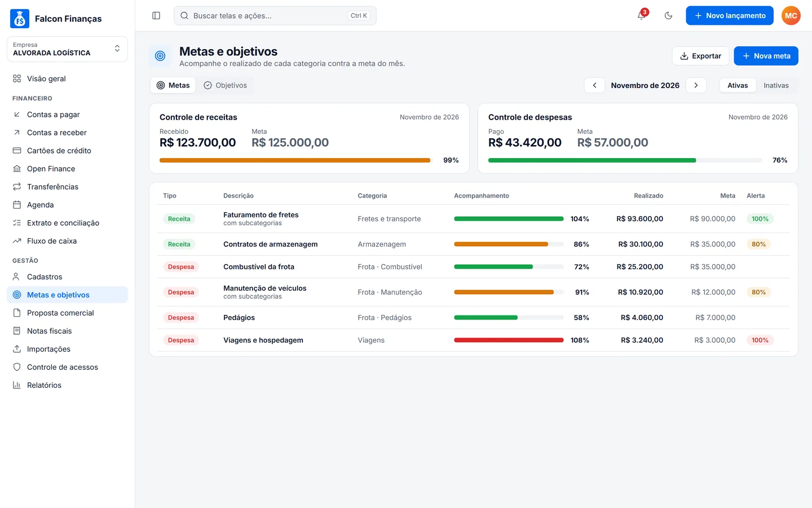
Task: Open the Contratos de armazenagem row
Action: [x=474, y=244]
